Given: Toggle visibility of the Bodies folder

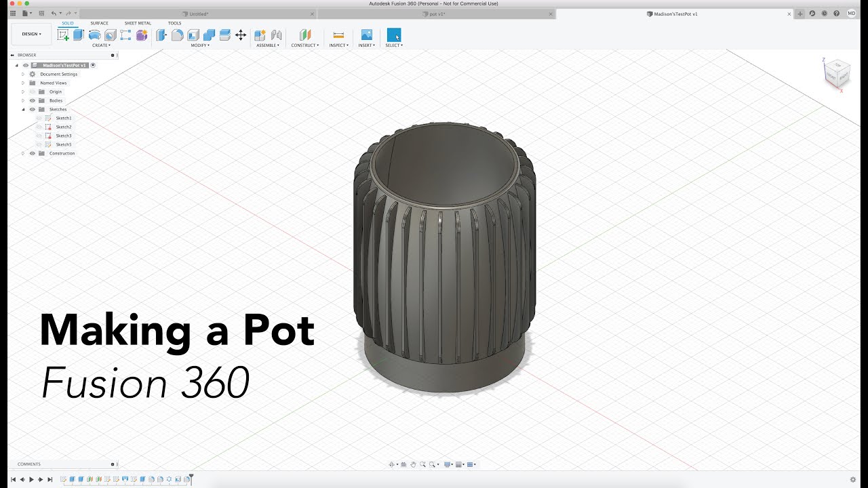Looking at the screenshot, I should [x=32, y=100].
